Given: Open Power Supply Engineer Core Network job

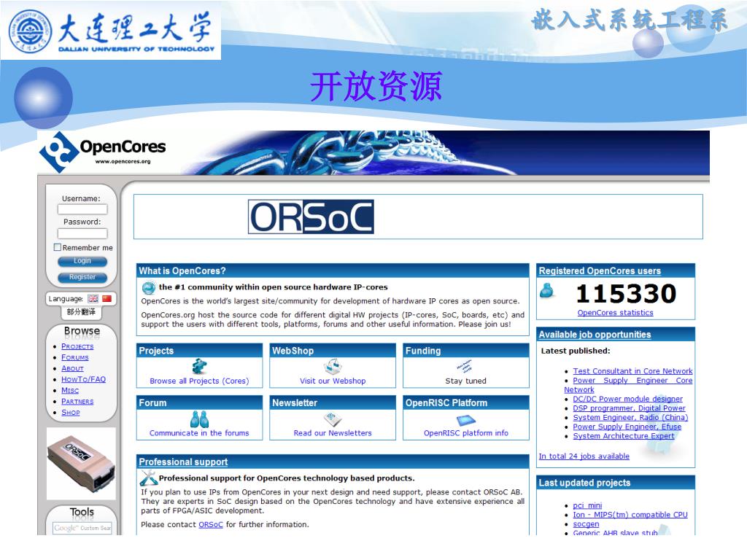Looking at the screenshot, I should [x=632, y=380].
